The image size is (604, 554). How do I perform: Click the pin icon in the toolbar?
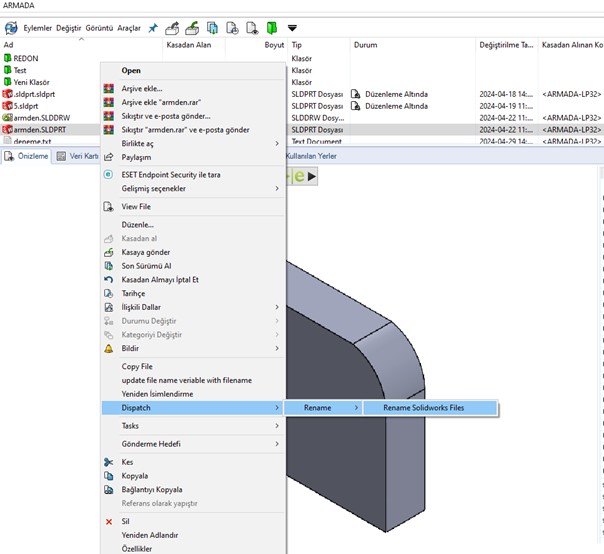click(x=153, y=28)
